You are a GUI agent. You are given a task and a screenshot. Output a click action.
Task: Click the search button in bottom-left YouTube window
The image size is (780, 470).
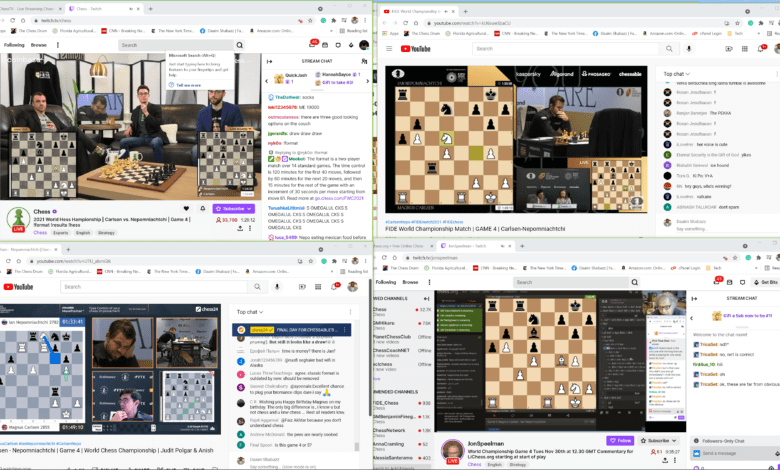[257, 287]
